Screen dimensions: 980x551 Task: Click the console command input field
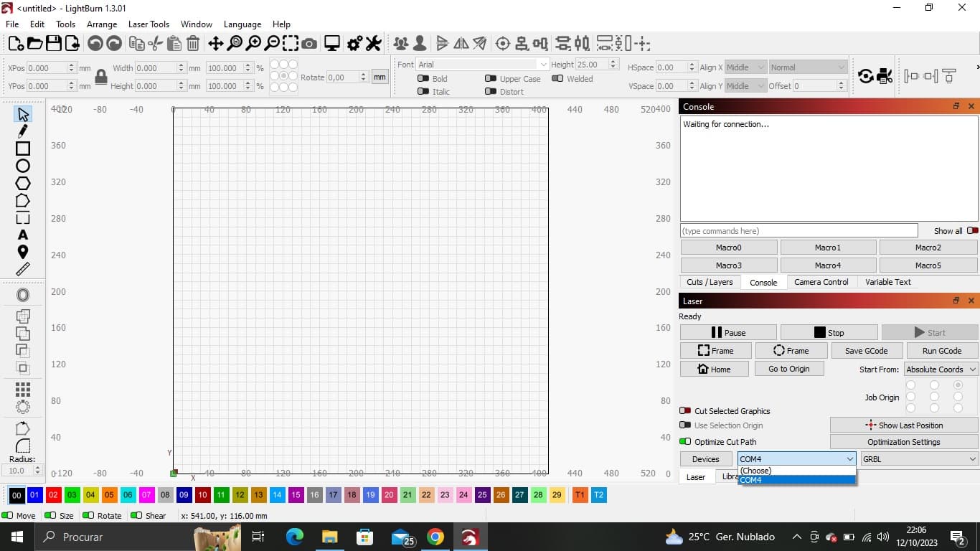(x=798, y=231)
